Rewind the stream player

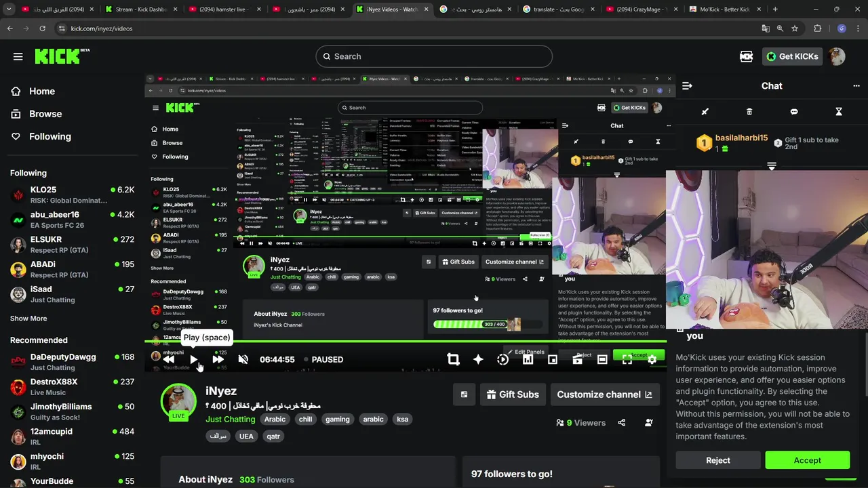tap(168, 359)
